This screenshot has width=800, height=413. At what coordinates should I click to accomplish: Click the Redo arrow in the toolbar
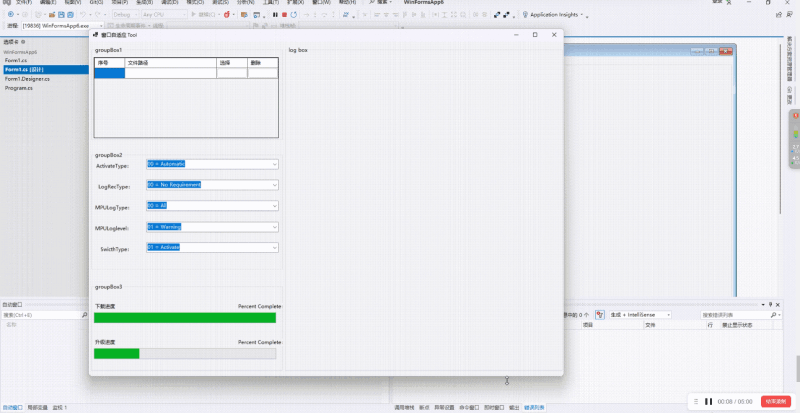tap(98, 15)
